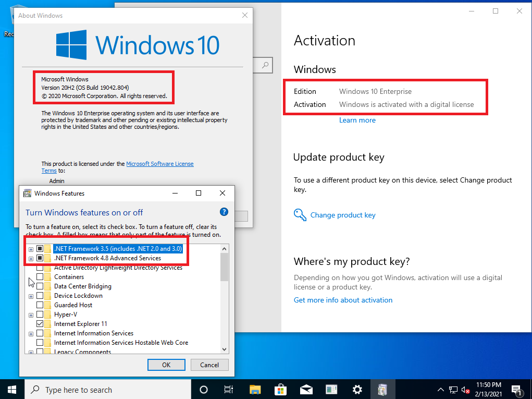532x399 pixels.
Task: Show hidden icons in the system tray
Action: tap(440, 390)
